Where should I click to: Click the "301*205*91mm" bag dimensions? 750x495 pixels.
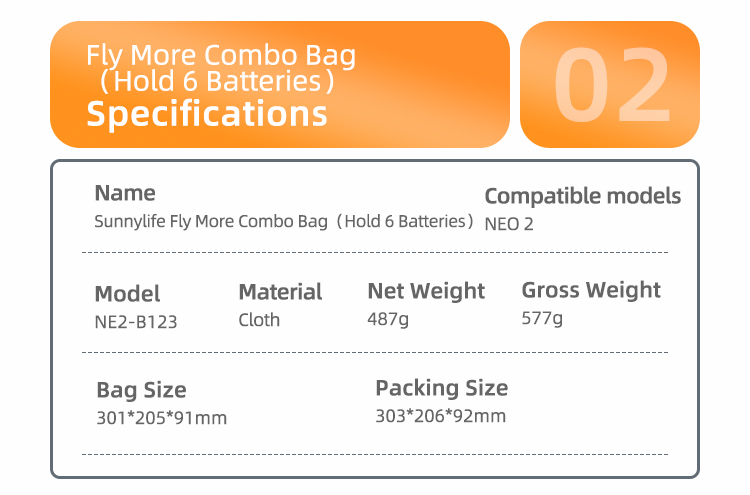tap(161, 417)
